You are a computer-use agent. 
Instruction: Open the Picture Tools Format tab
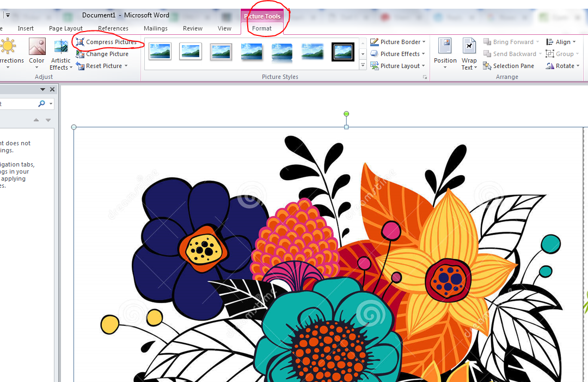(262, 28)
